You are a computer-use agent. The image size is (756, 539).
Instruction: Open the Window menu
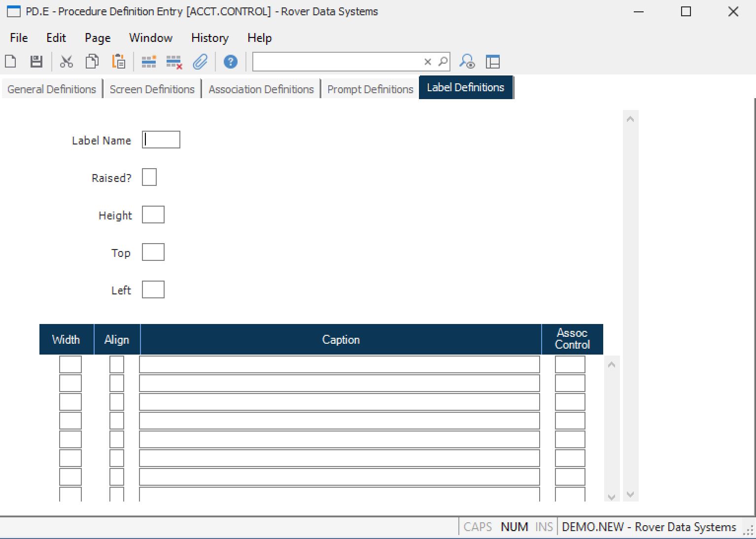(151, 38)
